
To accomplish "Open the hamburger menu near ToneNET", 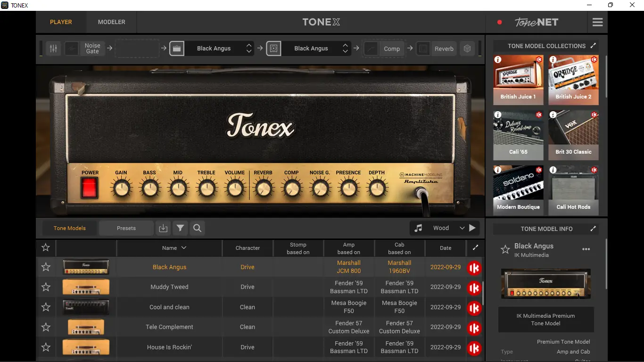I will click(x=597, y=22).
